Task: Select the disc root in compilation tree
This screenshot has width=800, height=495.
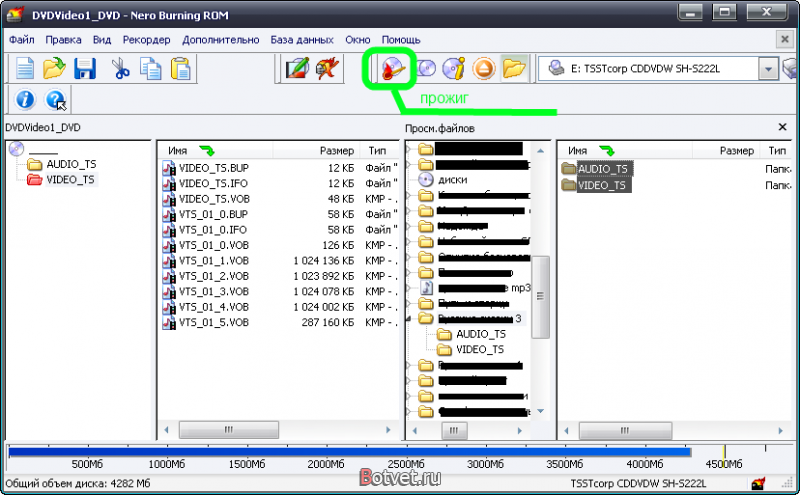Action: (17, 148)
